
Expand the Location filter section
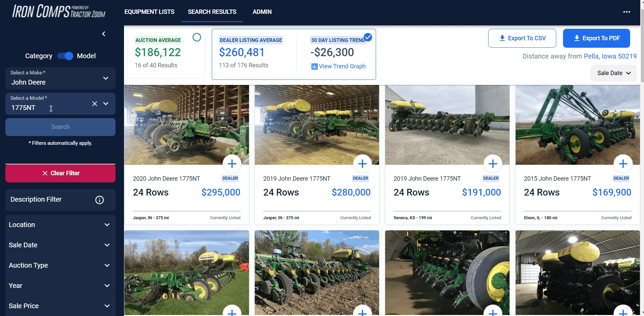pyautogui.click(x=60, y=225)
